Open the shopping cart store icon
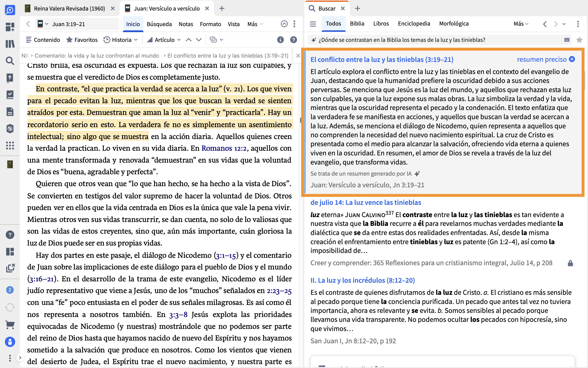The width and height of the screenshot is (588, 368). click(10, 325)
